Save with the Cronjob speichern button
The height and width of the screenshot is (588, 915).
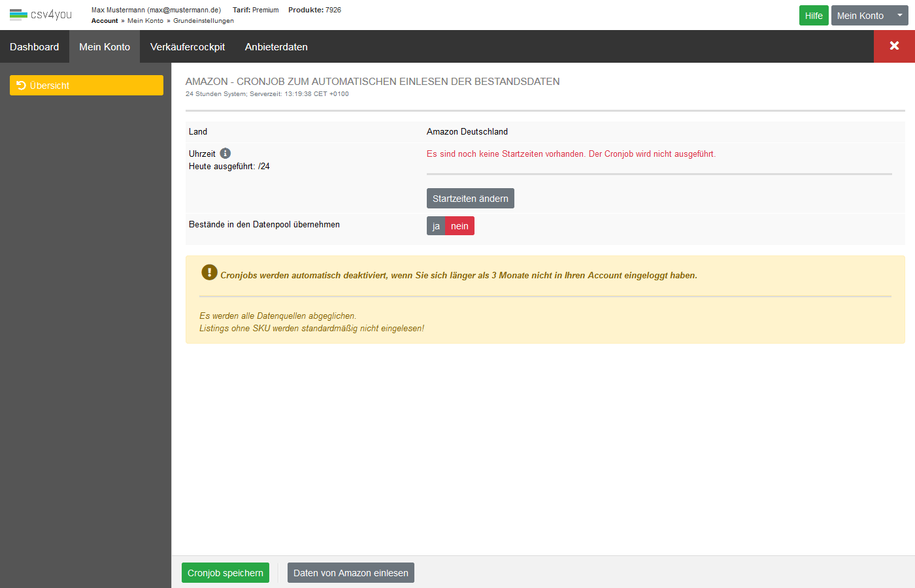coord(225,573)
